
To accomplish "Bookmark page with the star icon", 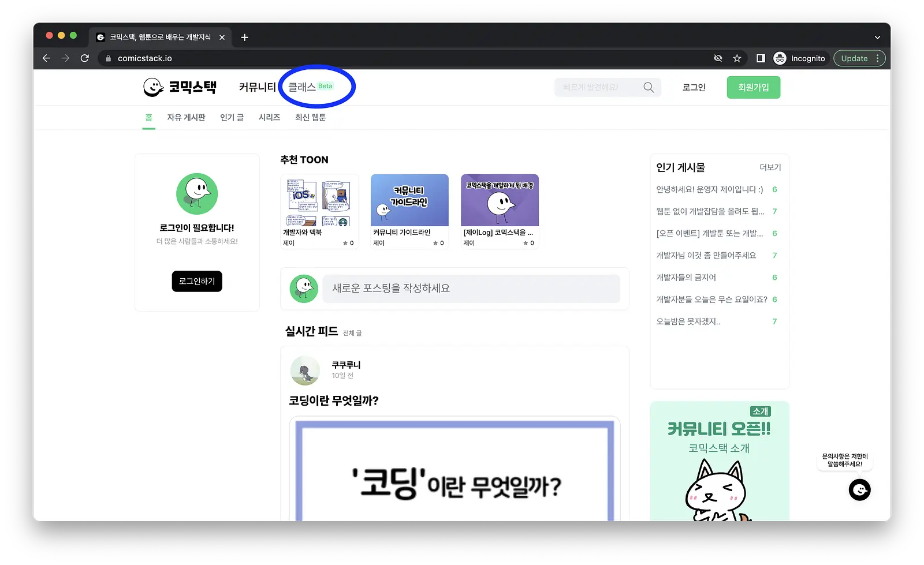I will pyautogui.click(x=737, y=58).
